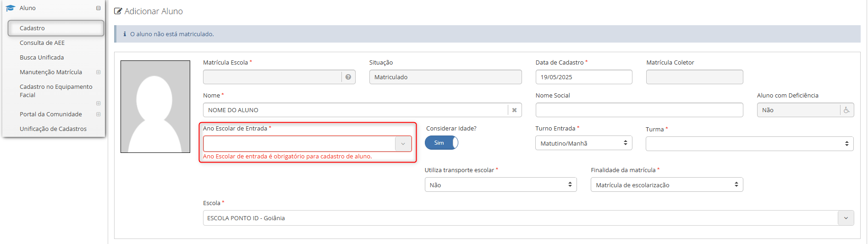The height and width of the screenshot is (244, 868).
Task: Click the edit icon beside Adicionar Aluno
Action: 118,11
